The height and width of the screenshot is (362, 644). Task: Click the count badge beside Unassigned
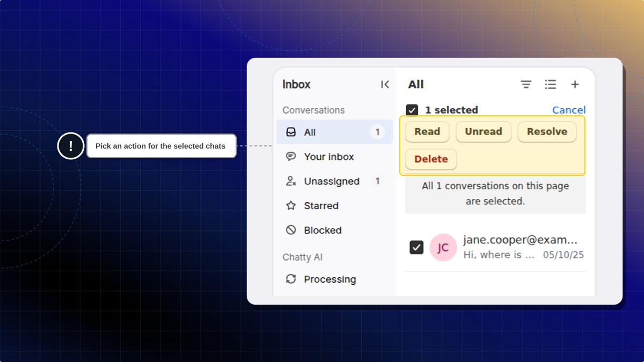[377, 181]
